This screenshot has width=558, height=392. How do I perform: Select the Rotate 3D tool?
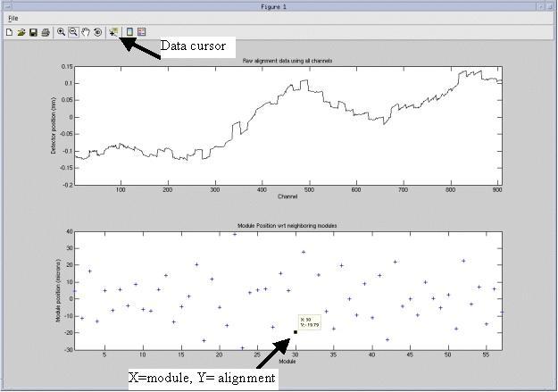click(x=97, y=32)
